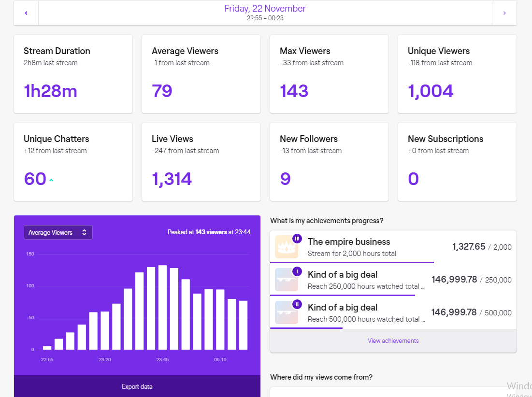532x397 pixels.
Task: Click The empire business progress bar
Action: [x=352, y=262]
